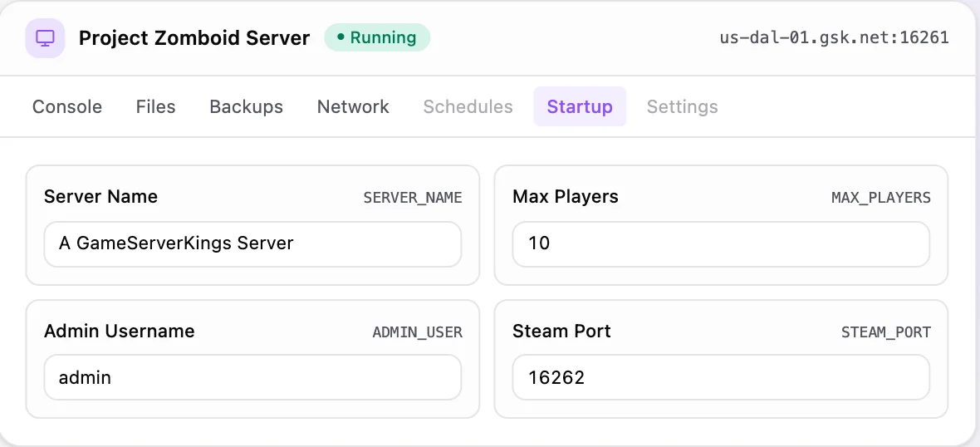Click the server address us-dal-01.gsk.net:16261

tap(835, 37)
